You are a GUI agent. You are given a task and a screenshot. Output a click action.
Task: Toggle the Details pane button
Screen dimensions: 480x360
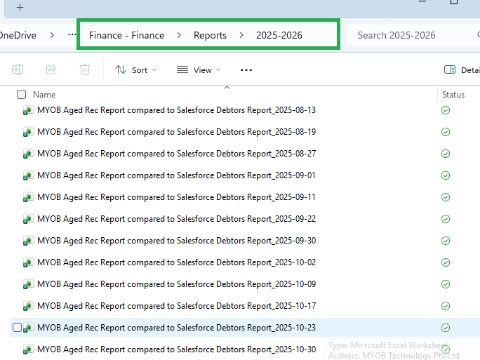tap(462, 70)
